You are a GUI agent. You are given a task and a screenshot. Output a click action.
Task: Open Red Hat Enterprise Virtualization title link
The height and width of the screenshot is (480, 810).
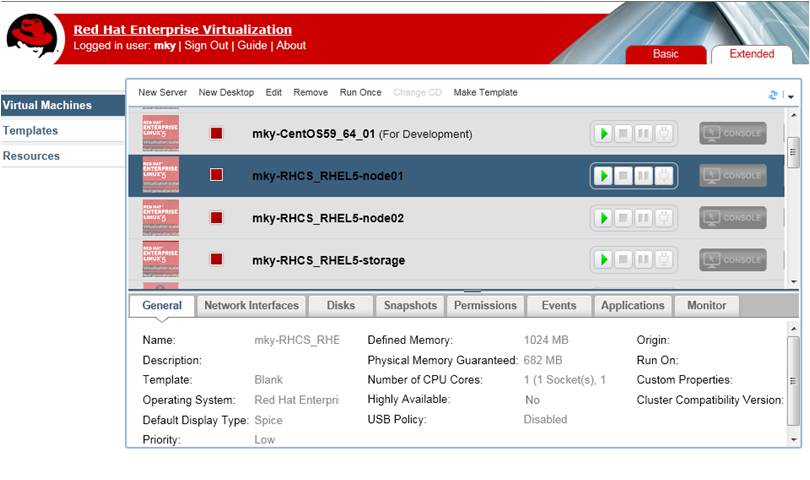coord(182,29)
